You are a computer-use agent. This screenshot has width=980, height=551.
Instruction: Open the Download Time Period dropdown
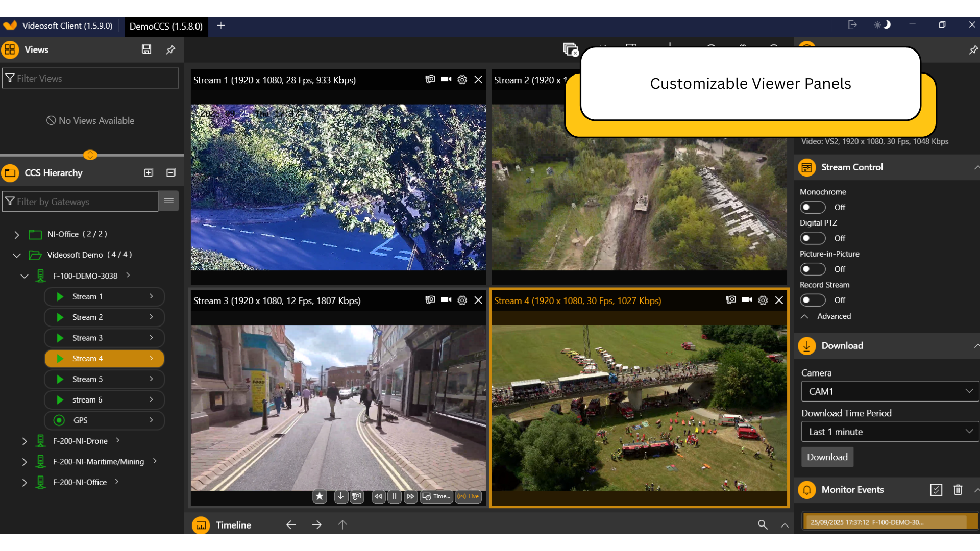click(x=889, y=432)
